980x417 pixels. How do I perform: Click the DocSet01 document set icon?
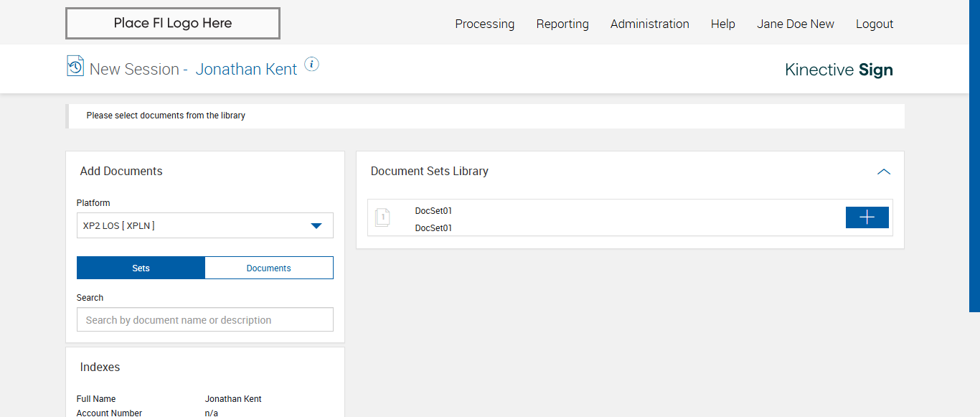coord(383,217)
